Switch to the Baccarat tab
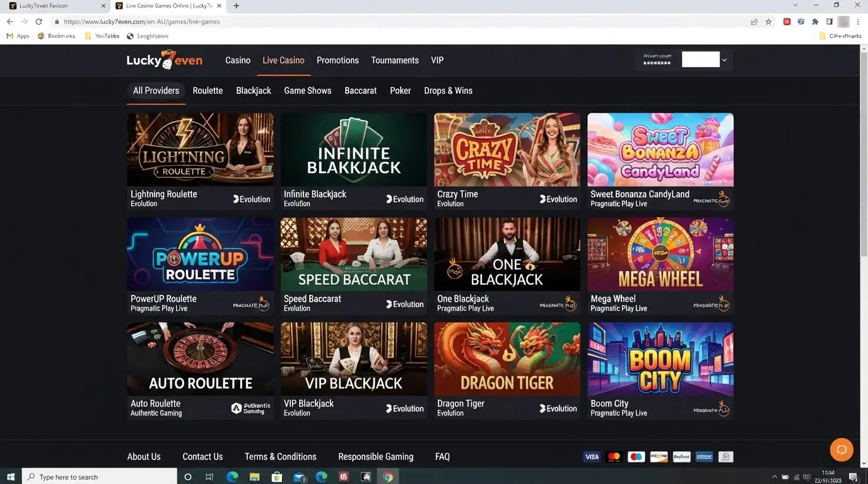Screen dimensions: 868x484 click(361, 91)
